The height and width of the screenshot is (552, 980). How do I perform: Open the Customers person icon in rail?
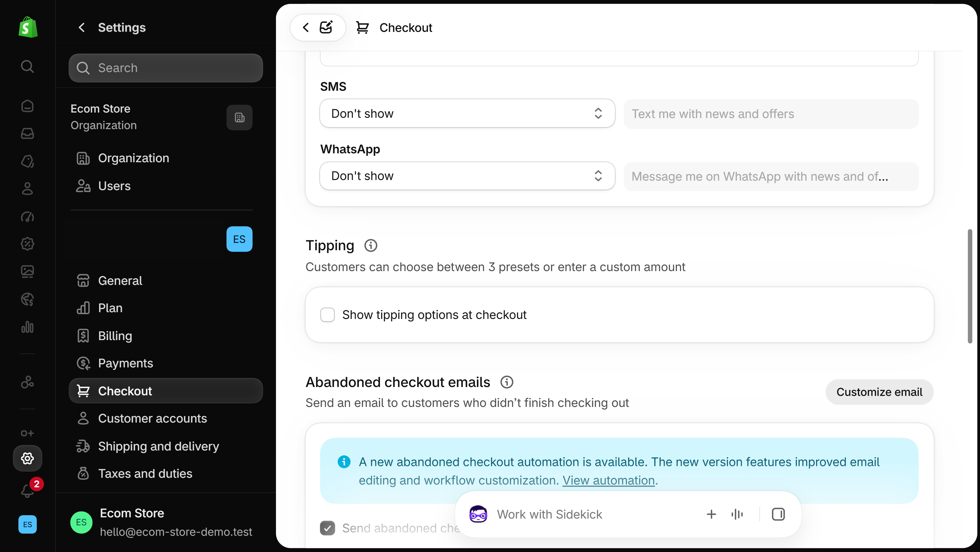(27, 189)
